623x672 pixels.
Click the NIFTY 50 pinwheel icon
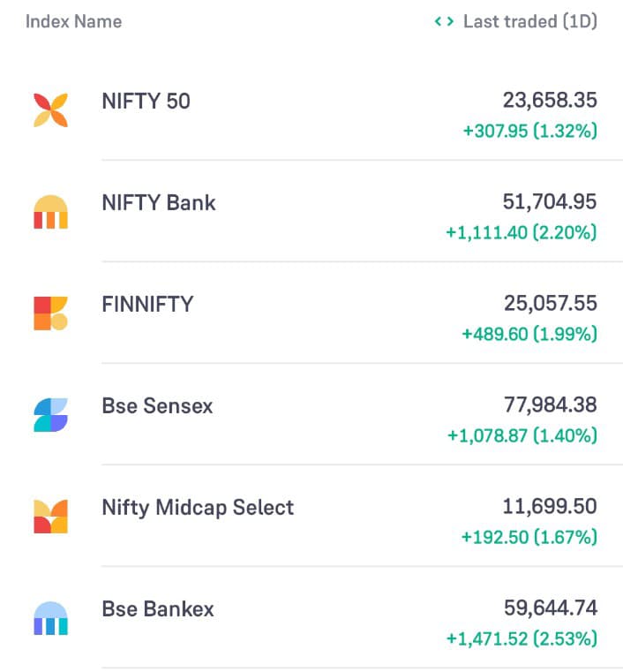(50, 110)
